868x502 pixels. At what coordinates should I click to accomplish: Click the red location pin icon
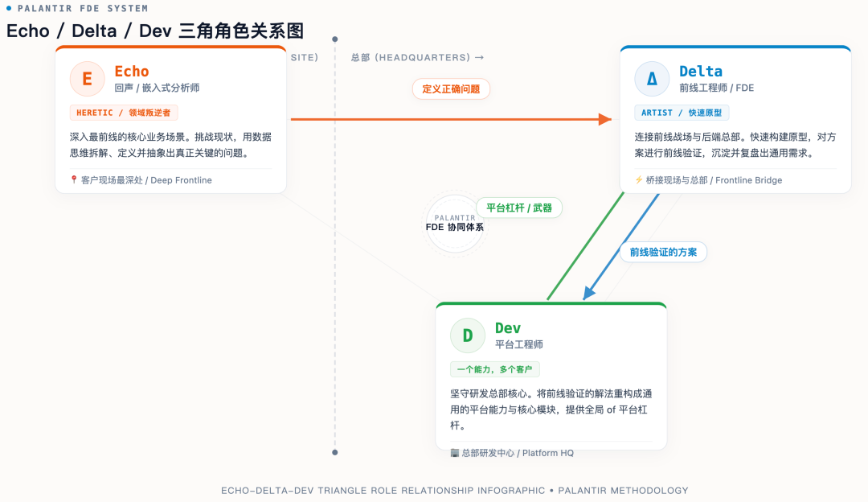74,179
